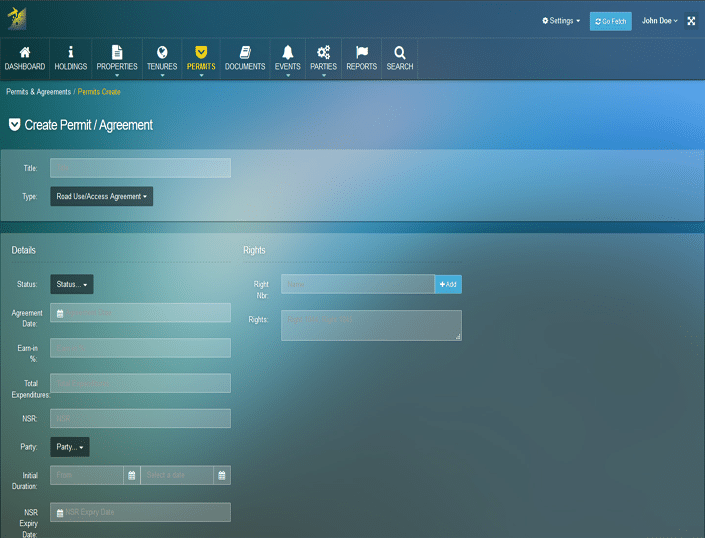
Task: Focus the Rights text area
Action: pos(371,325)
